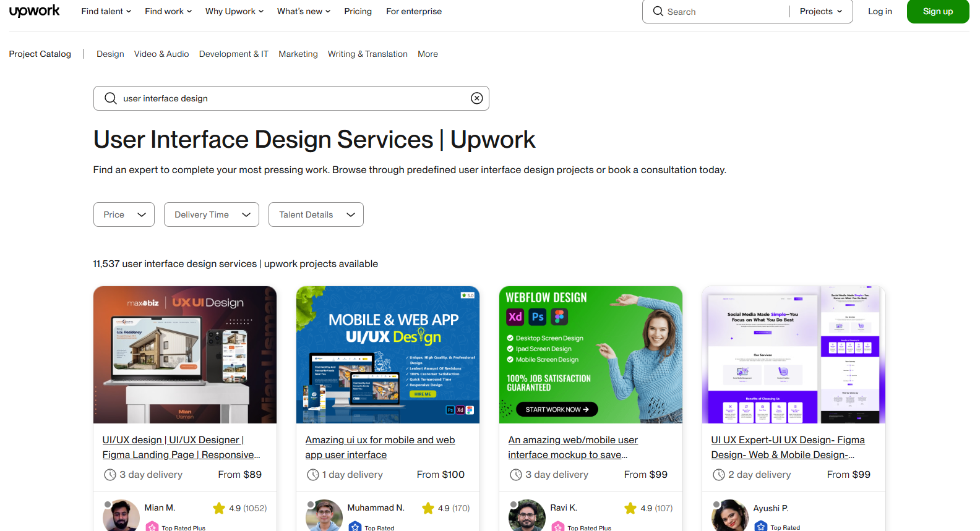Screen dimensions: 980x531
Task: Open the Webflow Design thumbnail
Action: 591,355
